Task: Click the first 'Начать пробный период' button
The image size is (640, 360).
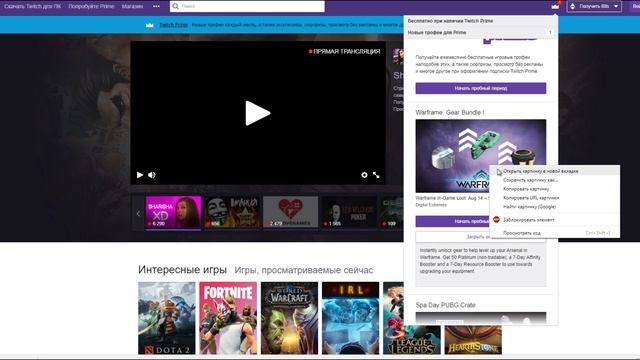Action: 481,88
